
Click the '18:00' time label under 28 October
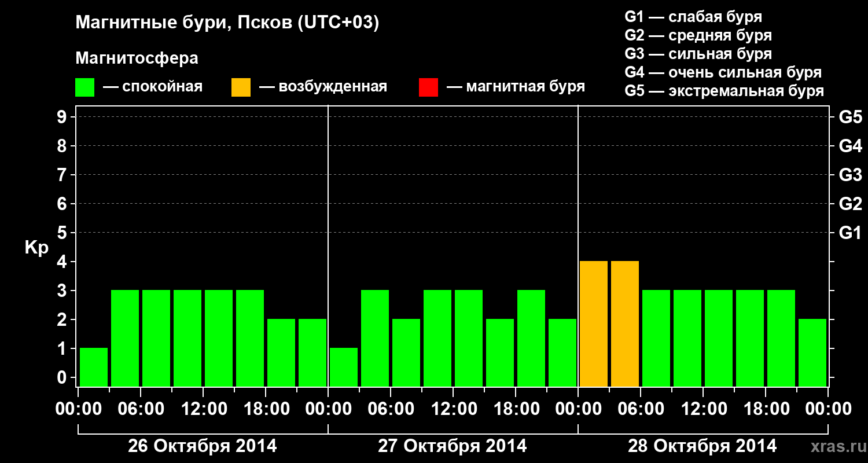pyautogui.click(x=766, y=409)
